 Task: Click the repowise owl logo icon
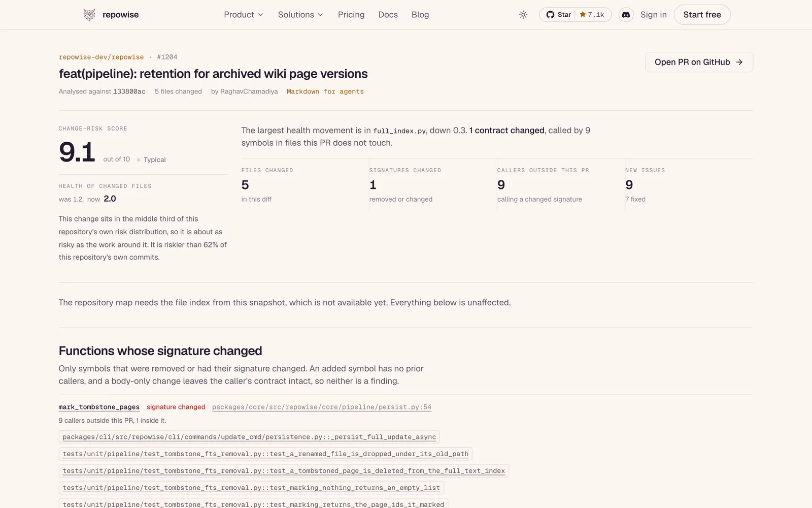click(x=89, y=15)
